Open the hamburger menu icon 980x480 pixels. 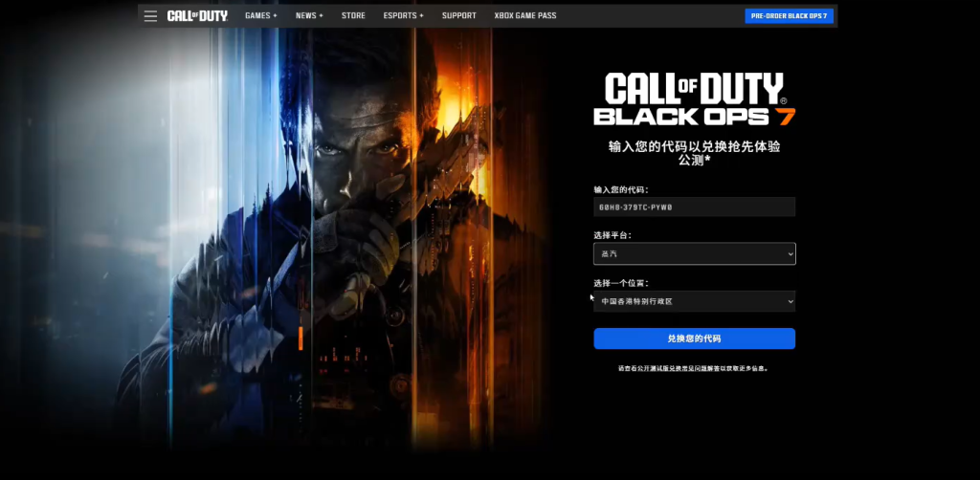click(x=150, y=16)
